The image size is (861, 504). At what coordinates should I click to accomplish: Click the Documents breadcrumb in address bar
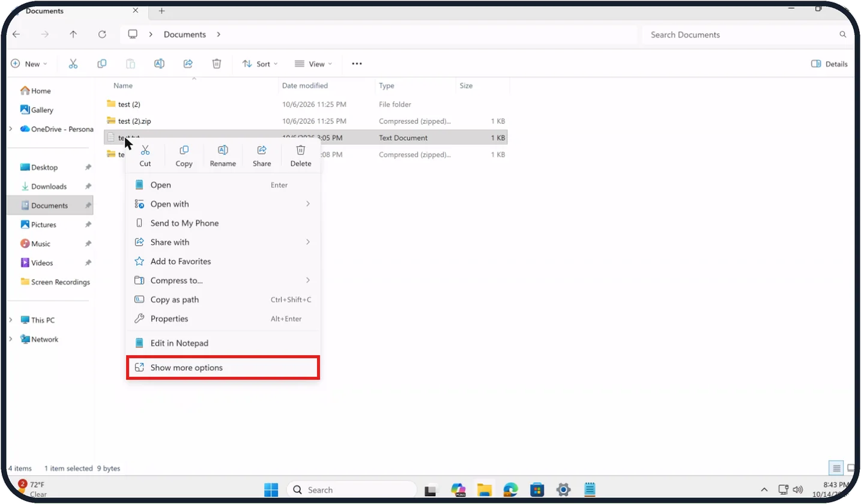point(185,34)
